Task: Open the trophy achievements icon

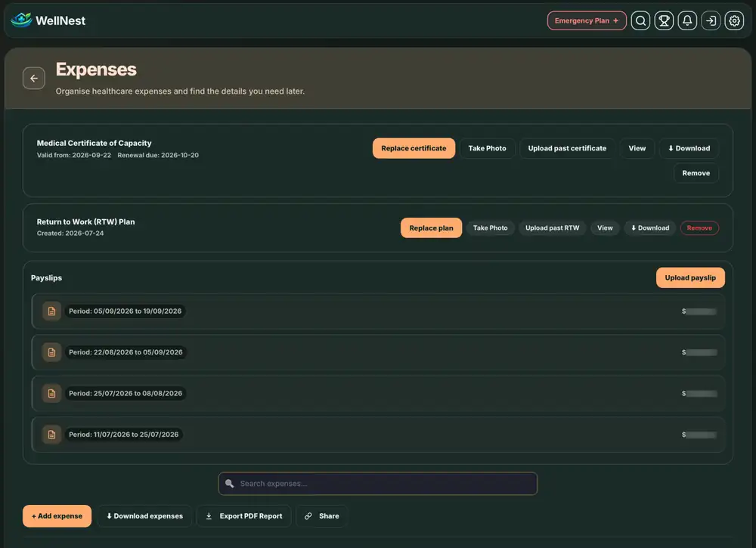Action: tap(664, 20)
